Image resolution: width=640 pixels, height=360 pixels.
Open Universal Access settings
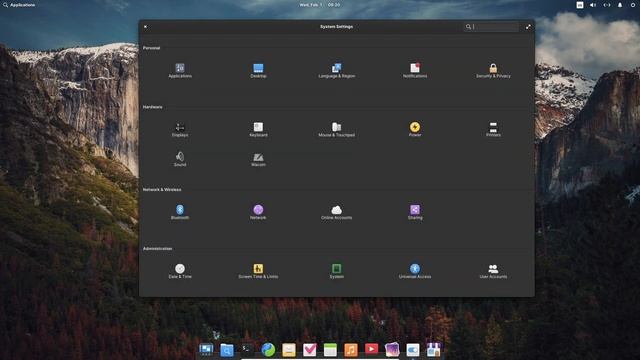click(415, 271)
